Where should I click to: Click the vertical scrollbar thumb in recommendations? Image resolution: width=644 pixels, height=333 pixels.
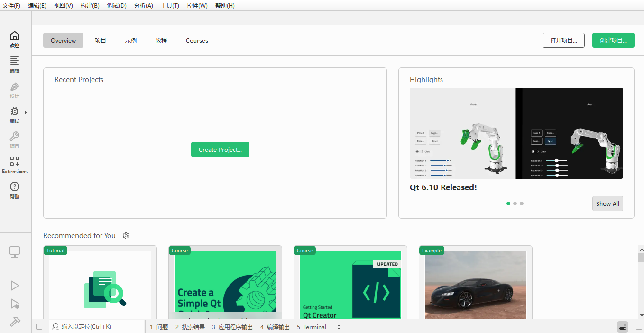[x=641, y=258]
